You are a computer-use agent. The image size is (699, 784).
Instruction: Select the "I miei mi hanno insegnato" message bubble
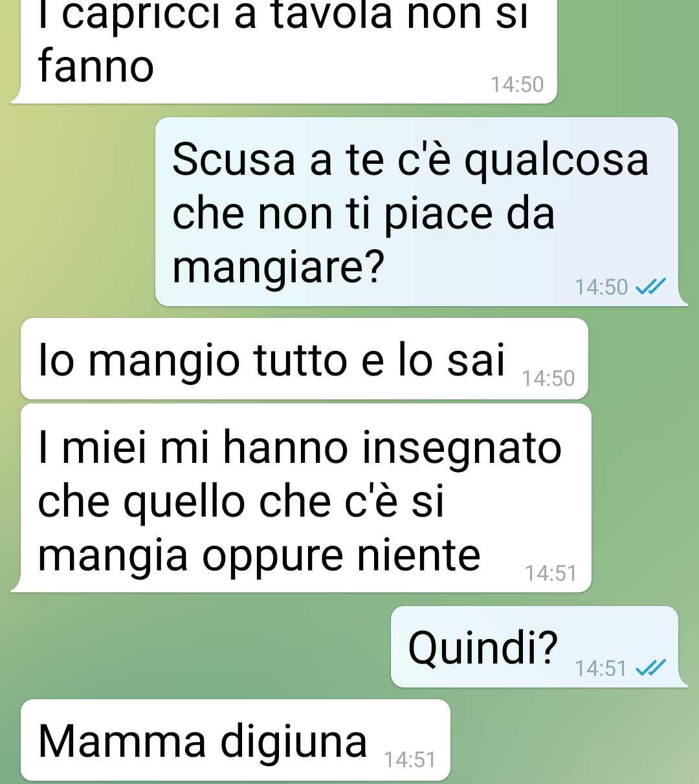click(306, 498)
